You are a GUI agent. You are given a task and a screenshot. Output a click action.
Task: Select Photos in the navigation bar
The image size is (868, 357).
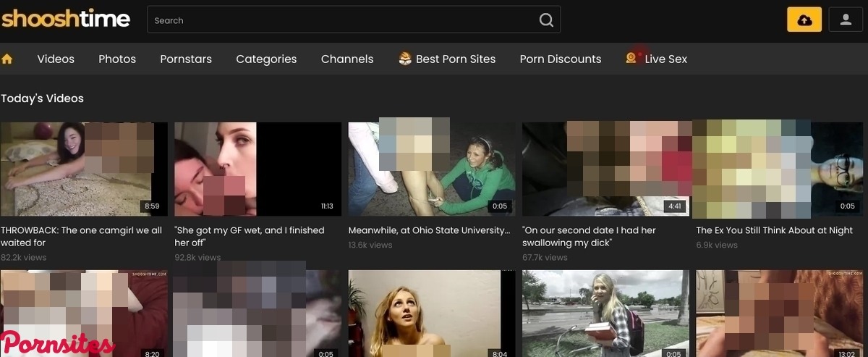coord(117,59)
